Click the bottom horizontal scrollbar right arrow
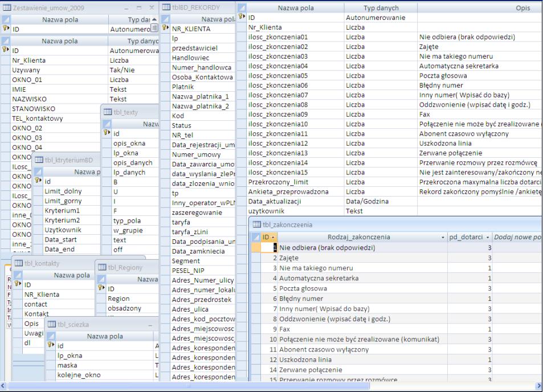This screenshot has width=543, height=392. point(539,385)
